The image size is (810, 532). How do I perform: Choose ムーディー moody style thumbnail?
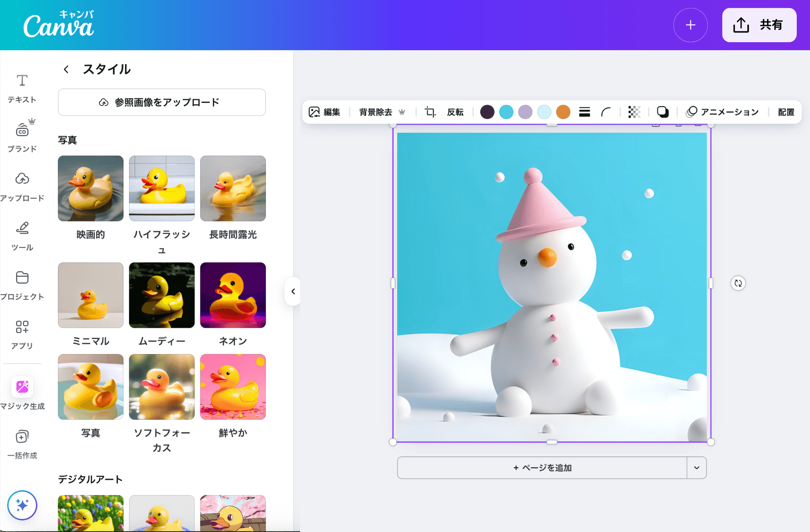(162, 295)
